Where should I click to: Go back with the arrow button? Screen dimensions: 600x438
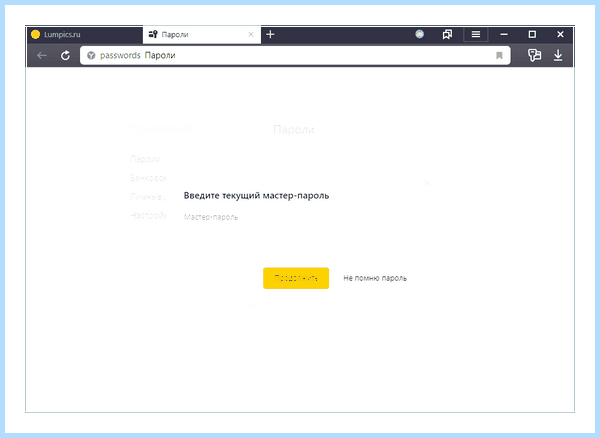click(x=42, y=55)
